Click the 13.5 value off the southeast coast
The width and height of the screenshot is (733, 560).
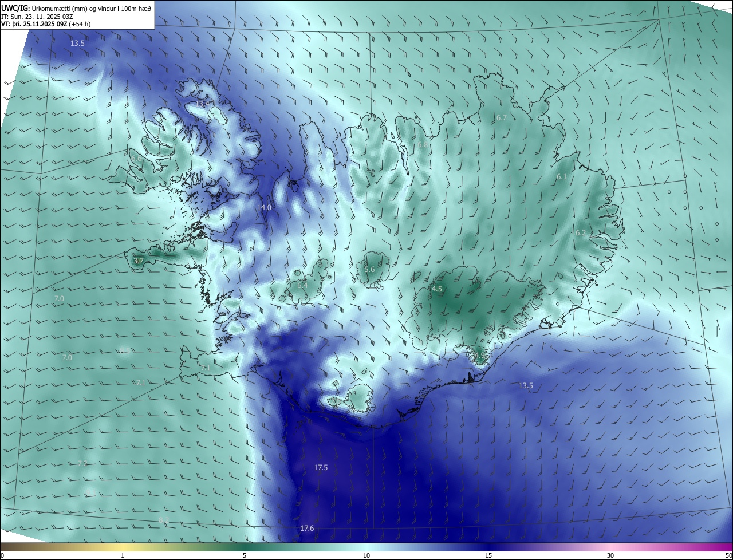pos(526,386)
